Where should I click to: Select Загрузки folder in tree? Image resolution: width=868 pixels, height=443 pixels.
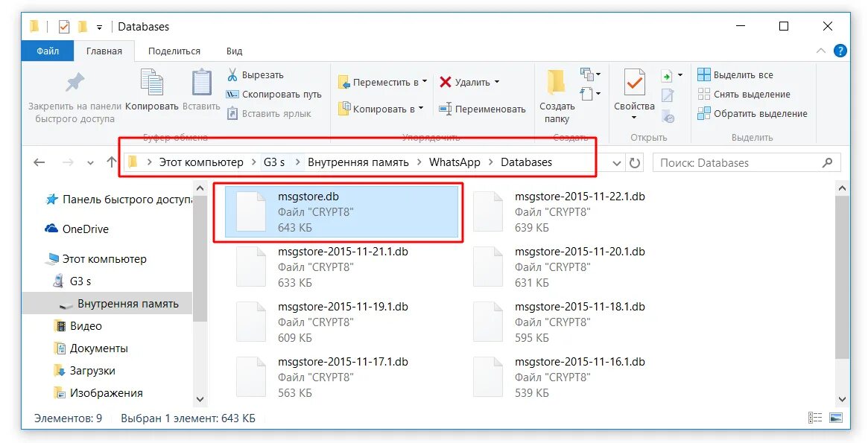(85, 371)
